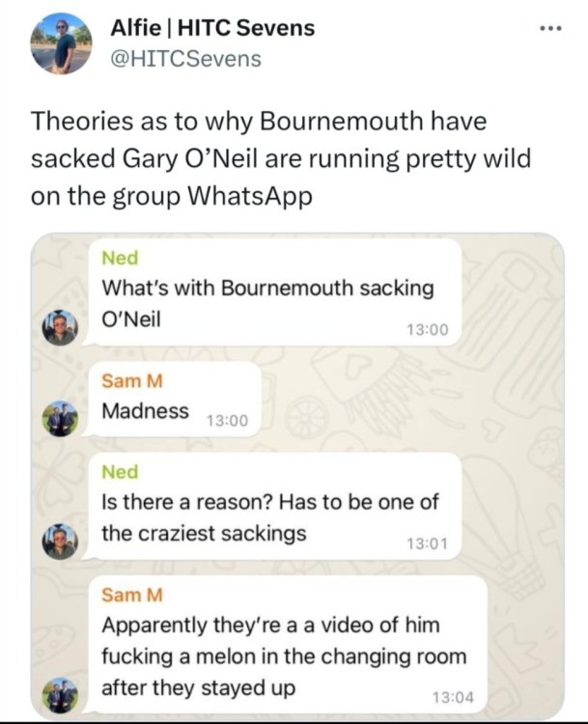
Task: Open the three-dot more options menu
Action: [x=551, y=29]
